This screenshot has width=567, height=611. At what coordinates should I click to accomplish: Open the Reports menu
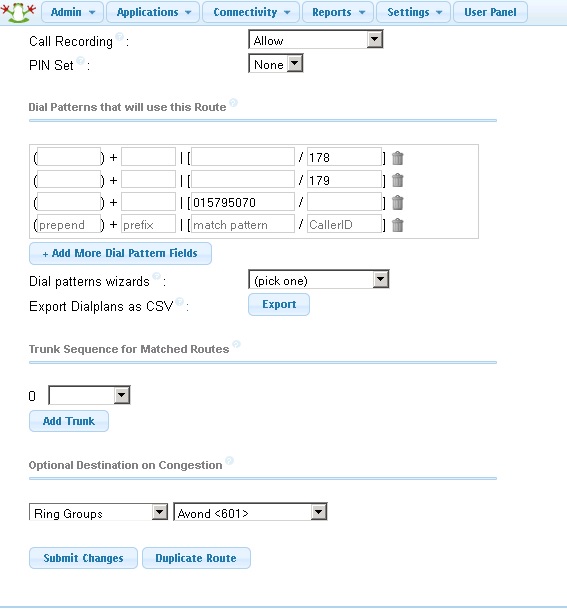[x=338, y=12]
